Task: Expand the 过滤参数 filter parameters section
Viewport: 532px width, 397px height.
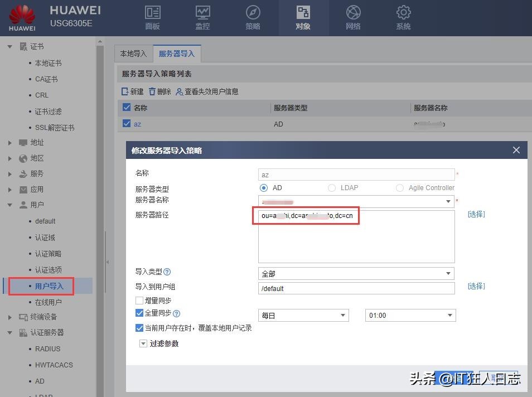Action: click(144, 343)
